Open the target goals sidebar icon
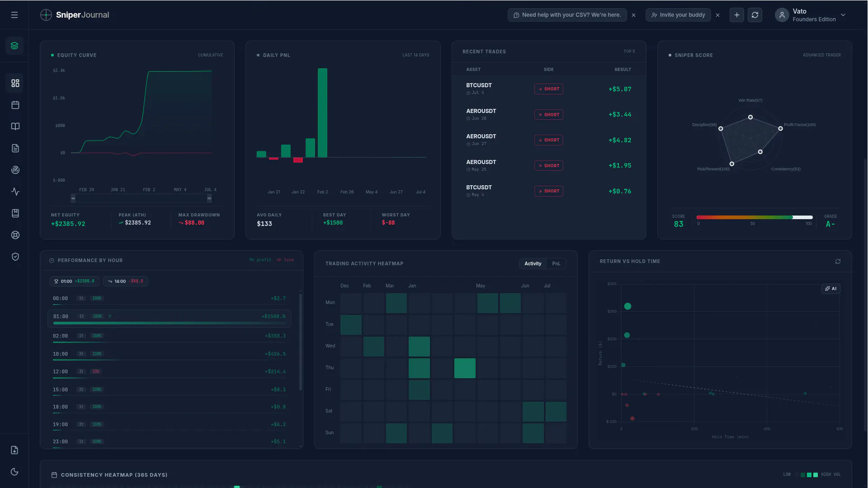868x488 pixels. 15,170
